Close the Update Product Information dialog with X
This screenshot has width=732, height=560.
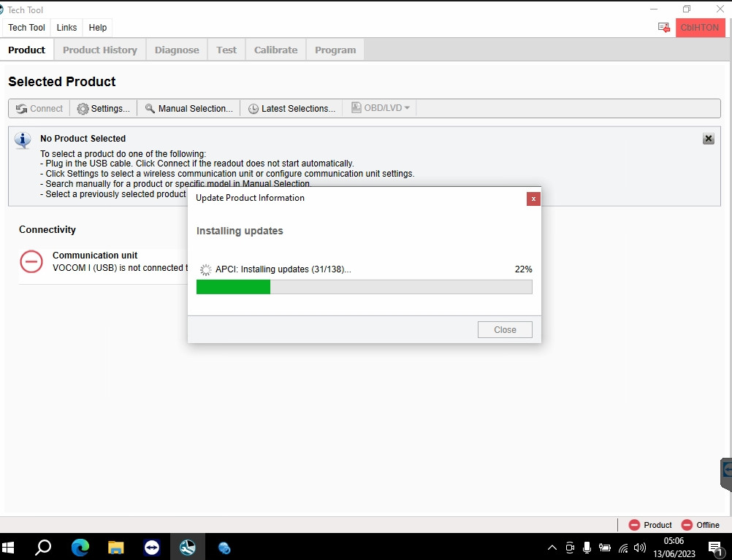[x=533, y=199]
